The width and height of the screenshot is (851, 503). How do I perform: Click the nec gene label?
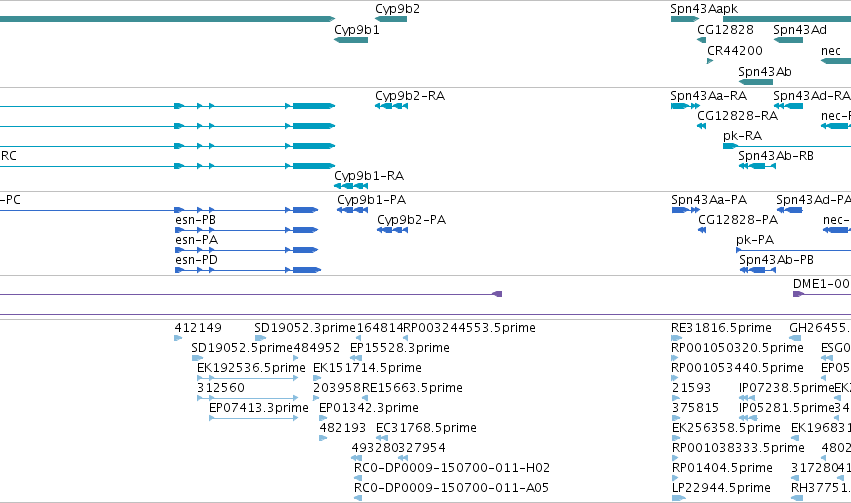[x=831, y=50]
